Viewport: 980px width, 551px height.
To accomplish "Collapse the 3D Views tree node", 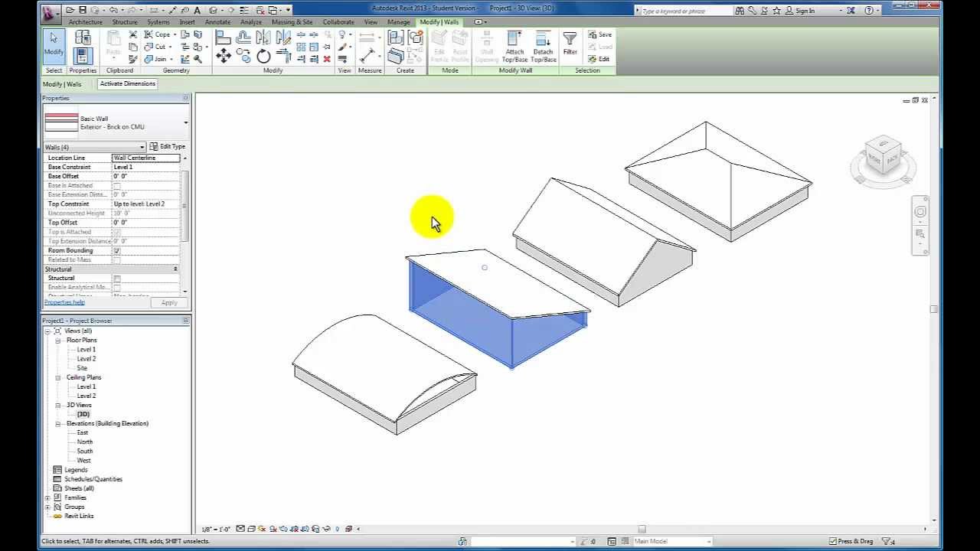I will (57, 406).
